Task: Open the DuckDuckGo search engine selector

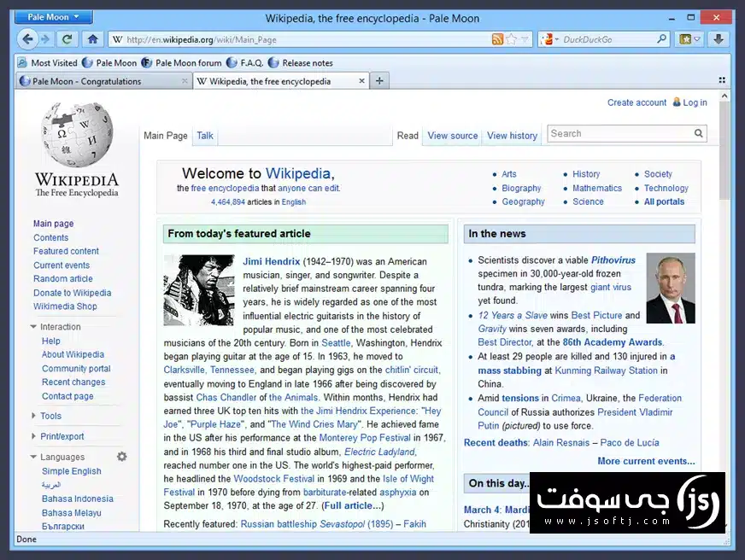Action: coord(549,39)
